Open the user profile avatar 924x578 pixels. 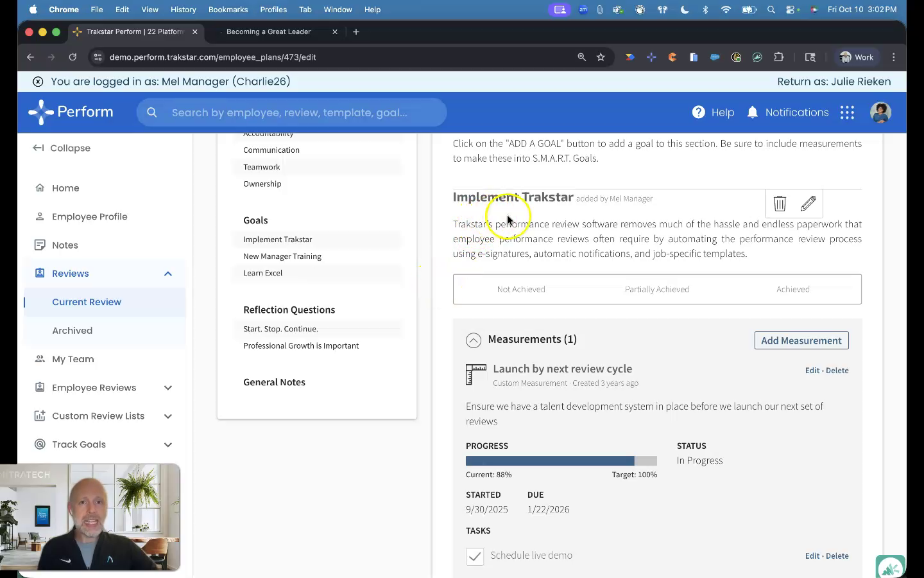click(880, 112)
